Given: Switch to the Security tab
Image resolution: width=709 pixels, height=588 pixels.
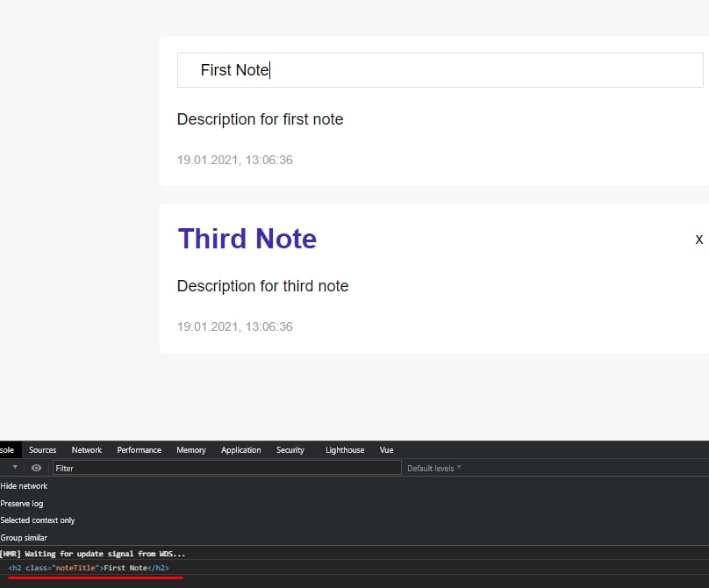Looking at the screenshot, I should (x=290, y=450).
